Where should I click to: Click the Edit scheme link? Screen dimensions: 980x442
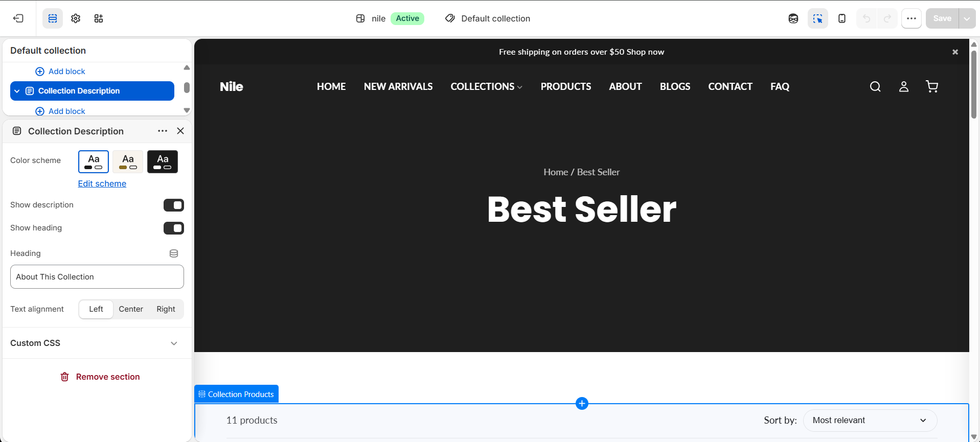coord(102,184)
